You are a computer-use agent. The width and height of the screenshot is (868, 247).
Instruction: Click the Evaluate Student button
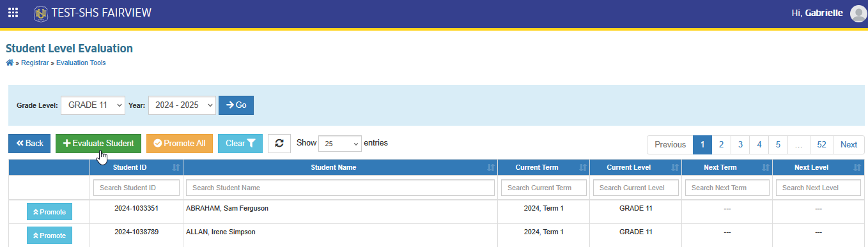[x=98, y=144]
